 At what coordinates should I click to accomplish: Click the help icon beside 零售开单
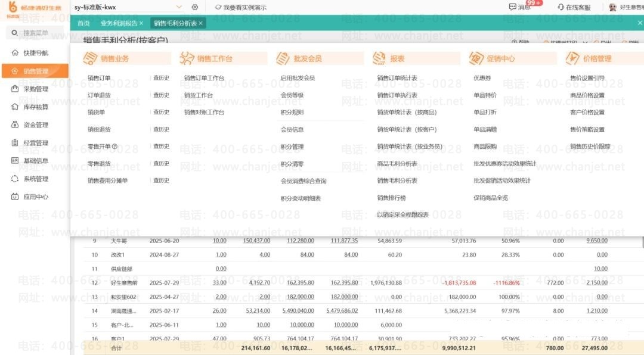(114, 147)
